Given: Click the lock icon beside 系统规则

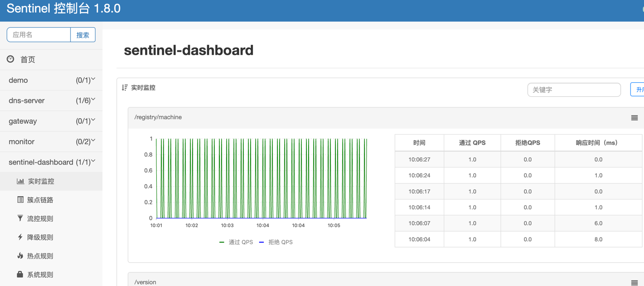Looking at the screenshot, I should click(20, 274).
